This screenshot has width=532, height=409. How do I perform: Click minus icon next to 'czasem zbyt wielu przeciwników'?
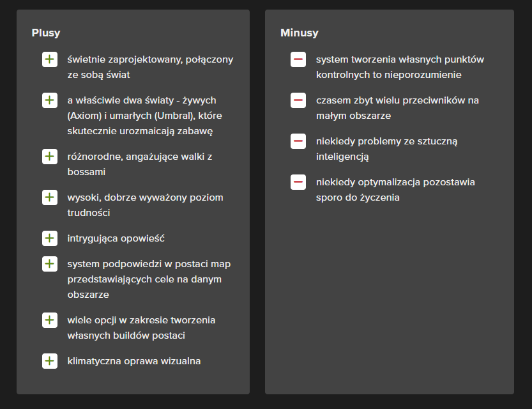pyautogui.click(x=298, y=100)
